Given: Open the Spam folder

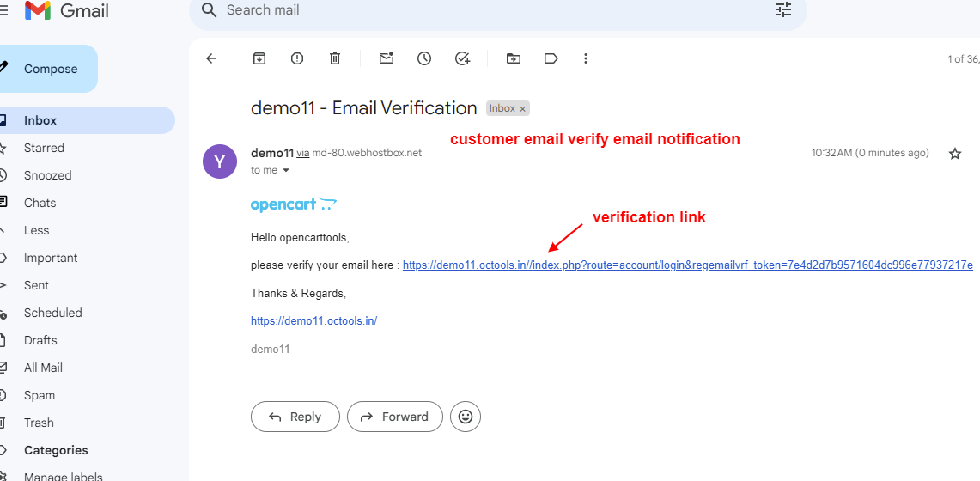Looking at the screenshot, I should pyautogui.click(x=40, y=395).
